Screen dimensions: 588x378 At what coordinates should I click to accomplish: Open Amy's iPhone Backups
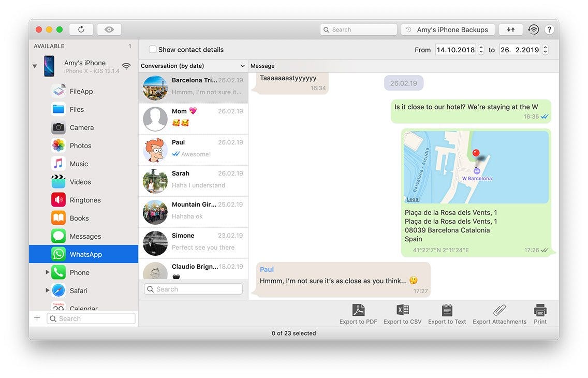(x=448, y=29)
